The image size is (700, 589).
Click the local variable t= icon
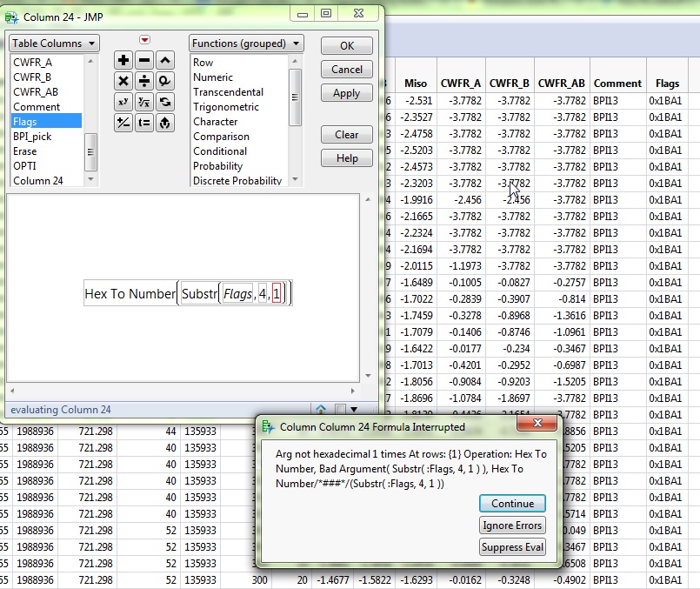tap(144, 122)
